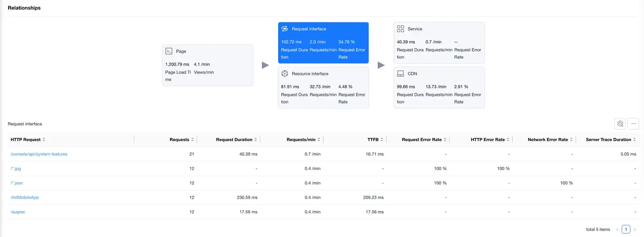Open the more options ellipsis menu
The width and height of the screenshot is (644, 237).
[633, 124]
